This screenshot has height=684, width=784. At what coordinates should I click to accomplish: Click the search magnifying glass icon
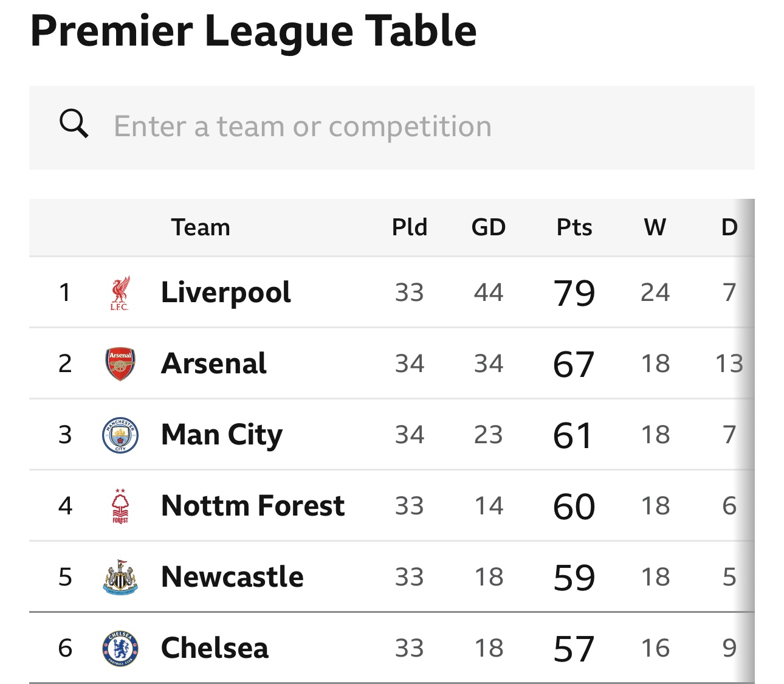click(x=74, y=124)
